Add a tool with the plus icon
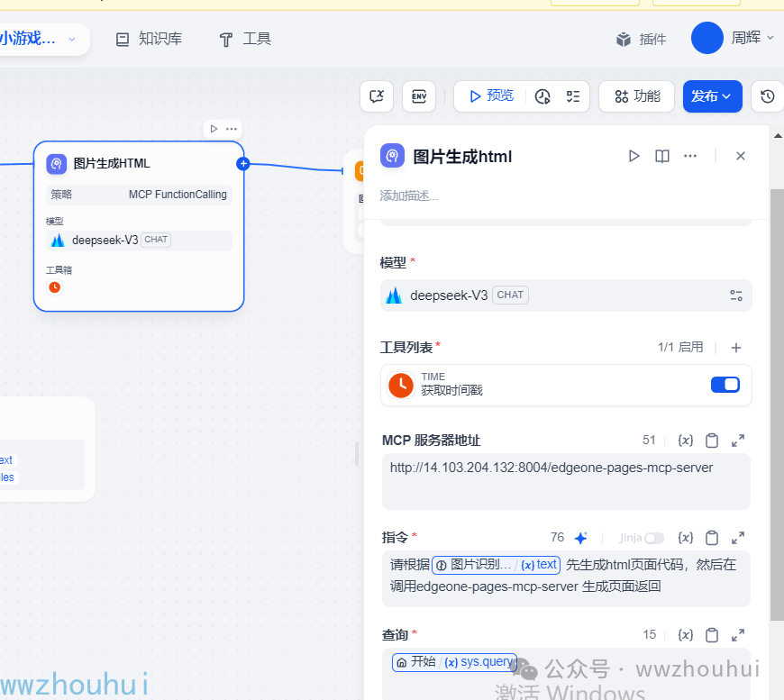Viewport: 784px width, 700px height. 736,348
